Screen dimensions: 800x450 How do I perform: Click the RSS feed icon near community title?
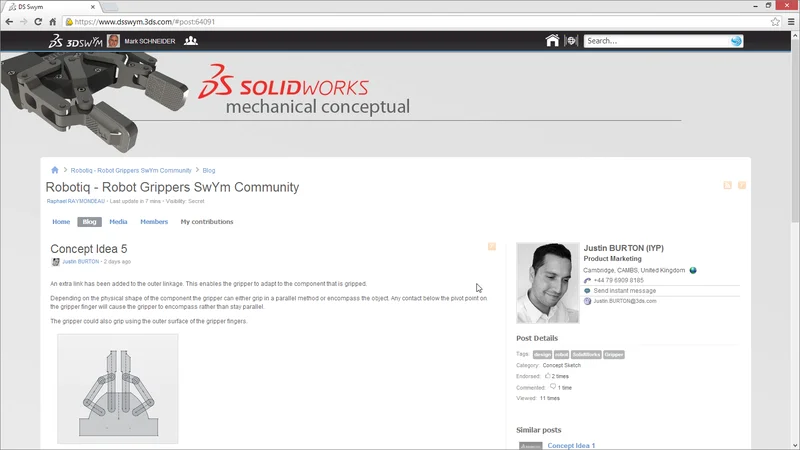pos(728,185)
